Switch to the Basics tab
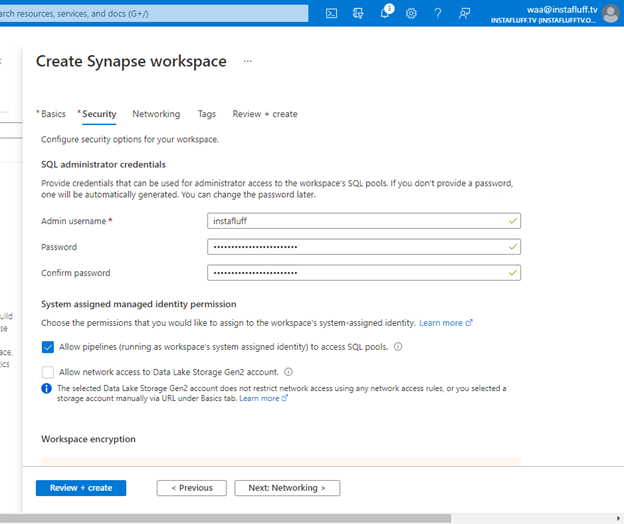The width and height of the screenshot is (624, 524). coord(53,114)
